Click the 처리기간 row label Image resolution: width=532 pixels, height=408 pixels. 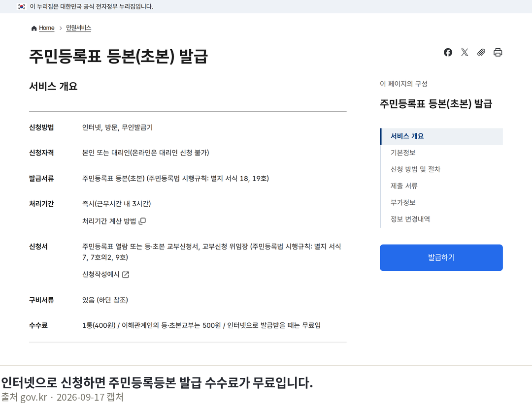pos(41,204)
